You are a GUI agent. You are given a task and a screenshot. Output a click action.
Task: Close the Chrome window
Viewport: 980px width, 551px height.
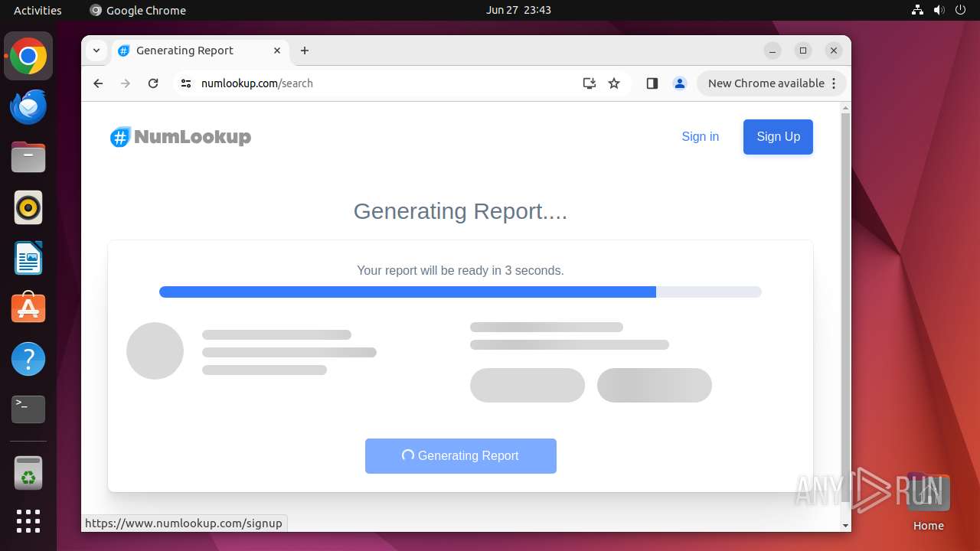point(834,51)
